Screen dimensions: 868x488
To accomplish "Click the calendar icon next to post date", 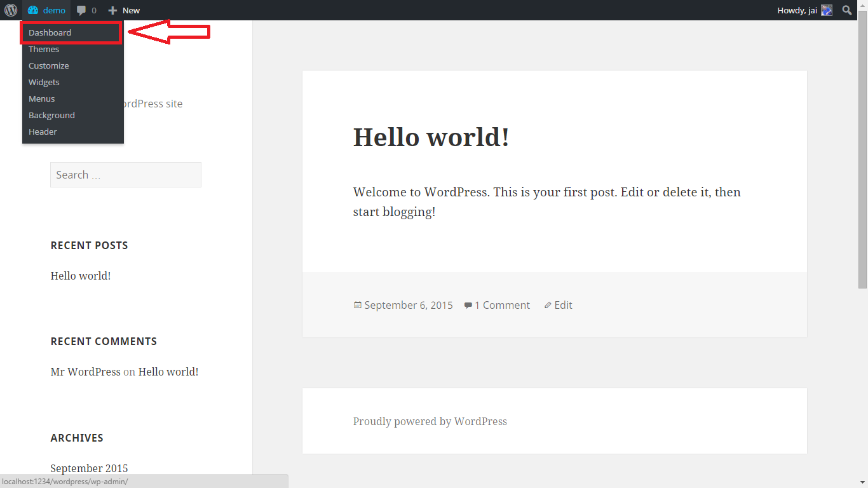I will [357, 305].
